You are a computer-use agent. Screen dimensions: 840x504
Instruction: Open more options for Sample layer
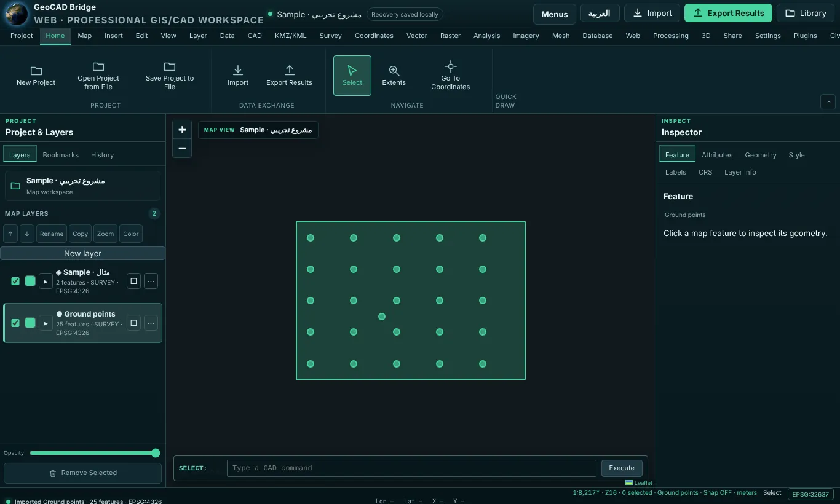click(x=151, y=281)
